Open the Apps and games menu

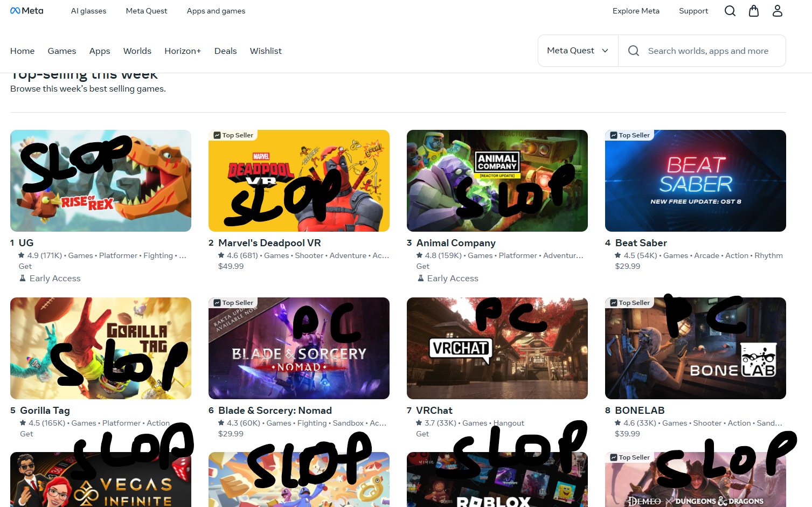(x=216, y=11)
